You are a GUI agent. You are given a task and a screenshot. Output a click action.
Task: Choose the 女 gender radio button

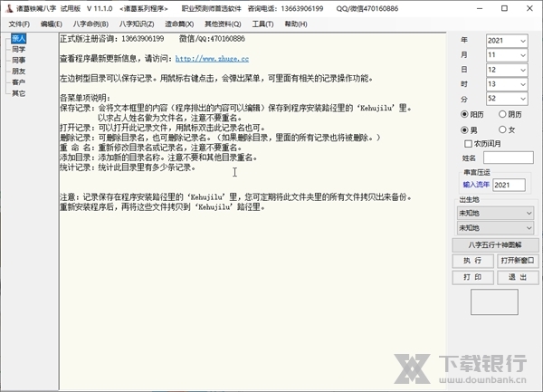502,129
